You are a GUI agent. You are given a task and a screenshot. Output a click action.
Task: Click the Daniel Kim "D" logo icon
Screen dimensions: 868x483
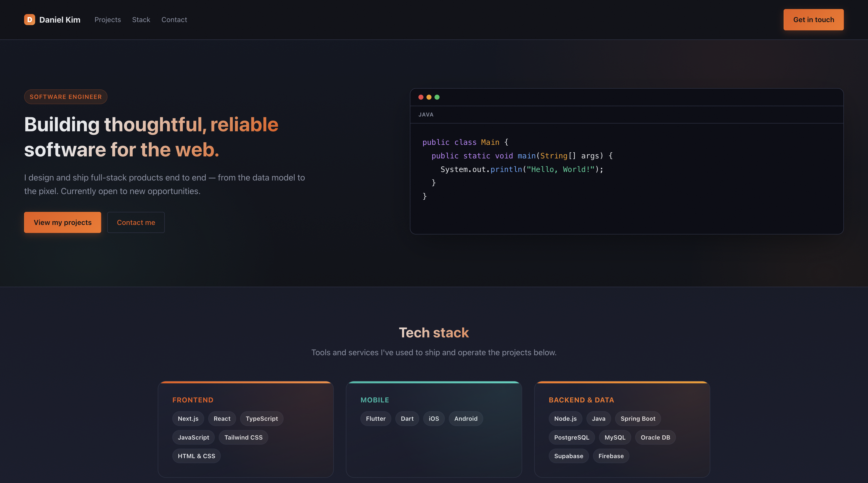[x=29, y=20]
